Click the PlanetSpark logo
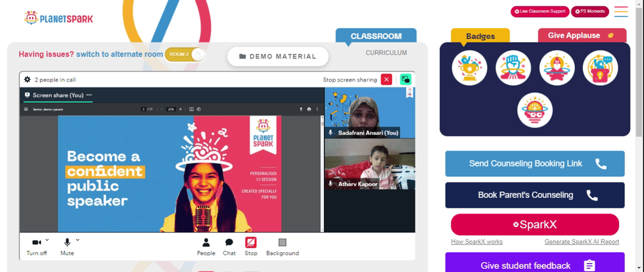The height and width of the screenshot is (272, 644). [x=59, y=18]
